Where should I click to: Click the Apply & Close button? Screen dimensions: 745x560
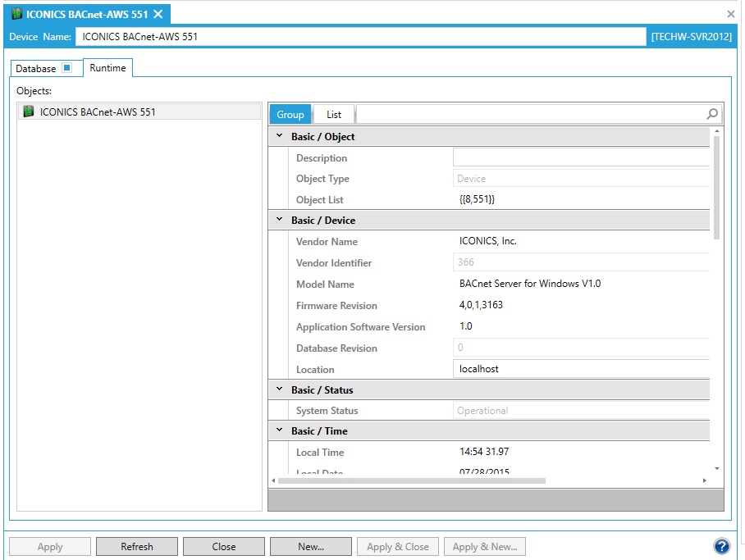click(398, 547)
